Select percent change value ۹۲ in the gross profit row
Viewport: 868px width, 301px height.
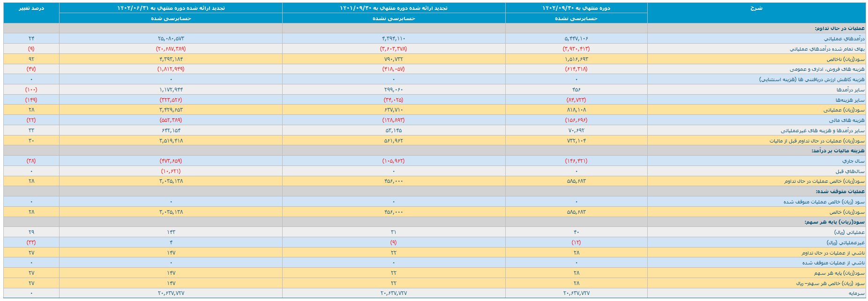coord(31,59)
